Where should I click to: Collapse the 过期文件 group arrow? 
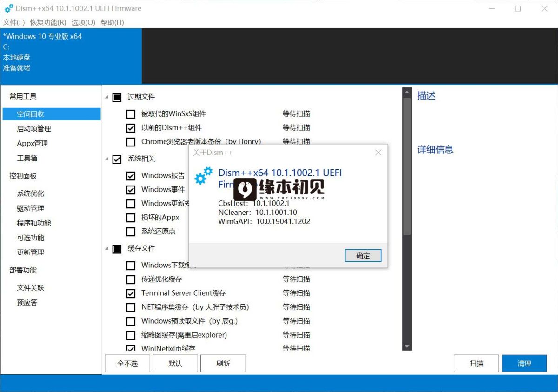coord(106,97)
